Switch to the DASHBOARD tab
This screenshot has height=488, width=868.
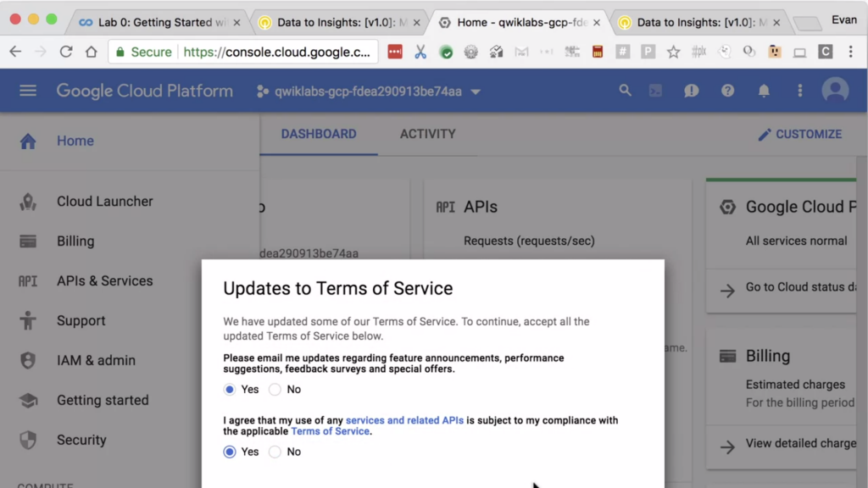(319, 134)
